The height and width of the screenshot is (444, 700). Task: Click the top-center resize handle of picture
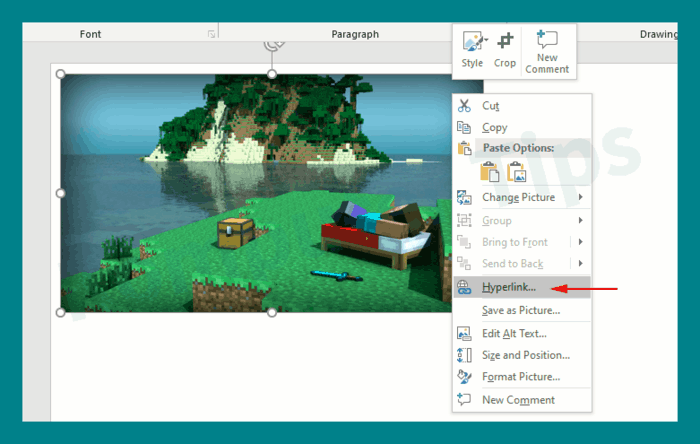click(271, 74)
